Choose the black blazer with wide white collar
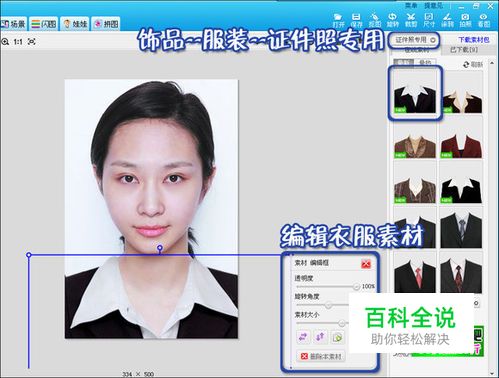Image resolution: width=499 pixels, height=378 pixels. [461, 183]
